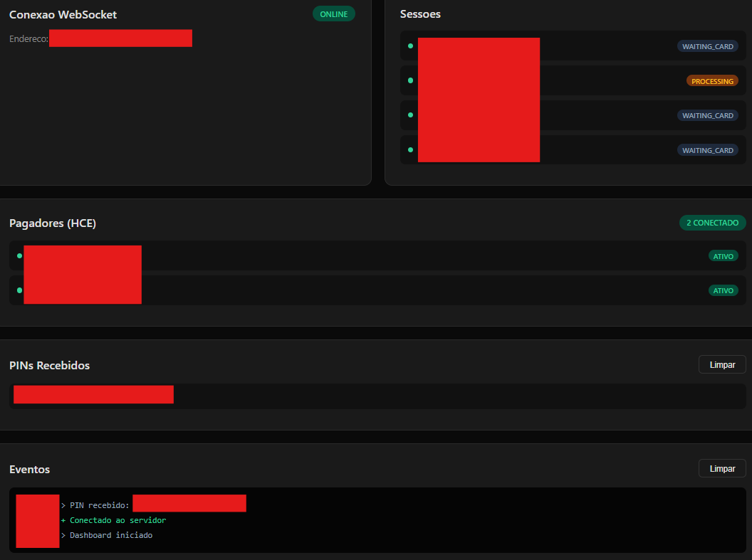The height and width of the screenshot is (560, 752).
Task: Select the Conexao WebSocket heading
Action: tap(63, 15)
